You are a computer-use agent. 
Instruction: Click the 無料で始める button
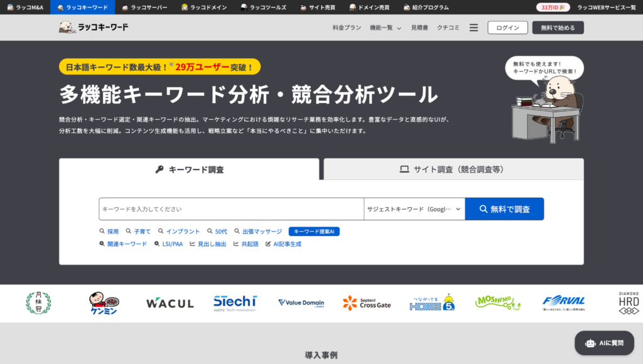[557, 28]
